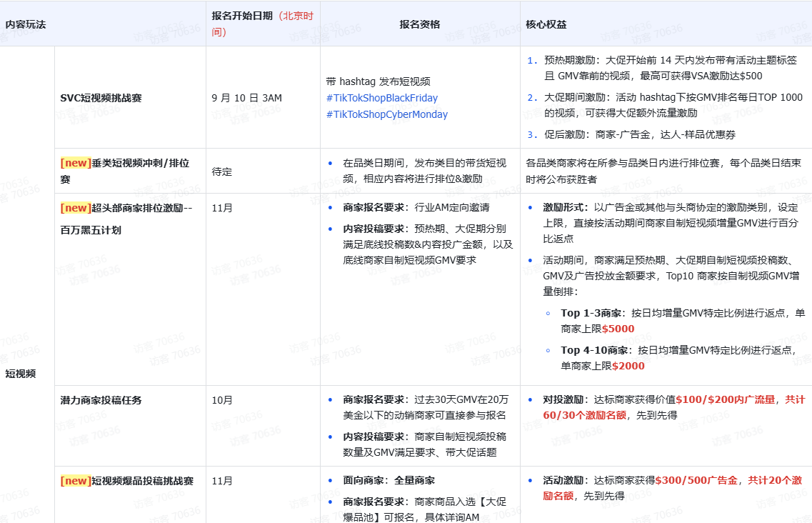This screenshot has width=812, height=523.
Task: Select the red $300/500广告金 text
Action: tap(696, 480)
